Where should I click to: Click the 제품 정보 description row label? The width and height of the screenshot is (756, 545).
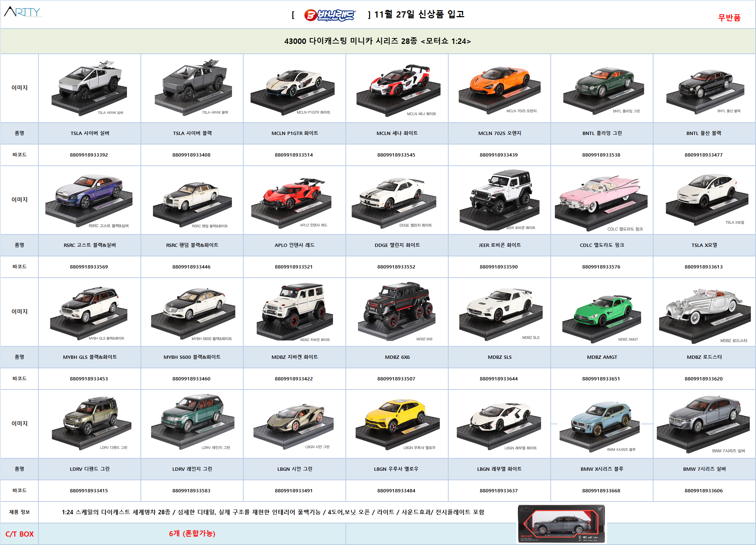[x=19, y=512]
